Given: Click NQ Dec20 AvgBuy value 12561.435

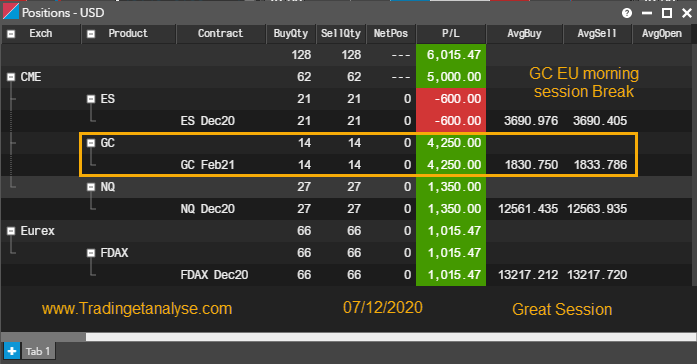Looking at the screenshot, I should (x=528, y=209).
